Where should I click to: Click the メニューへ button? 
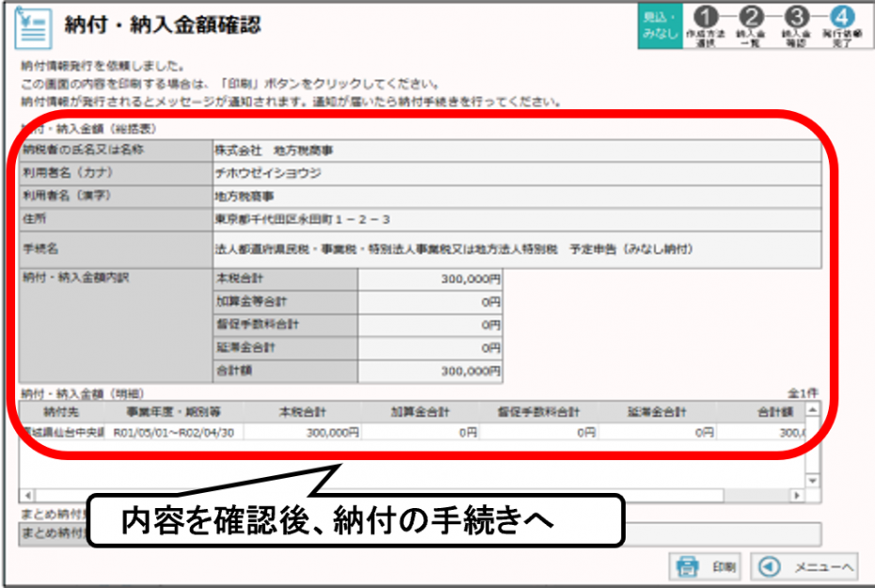click(x=807, y=567)
